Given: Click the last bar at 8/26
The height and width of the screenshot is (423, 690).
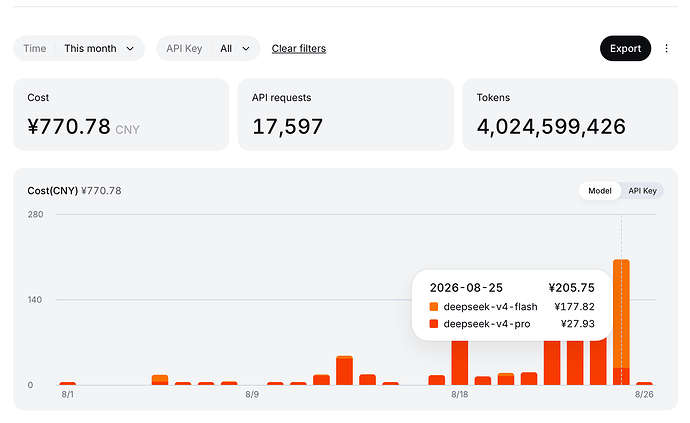Looking at the screenshot, I should 644,383.
